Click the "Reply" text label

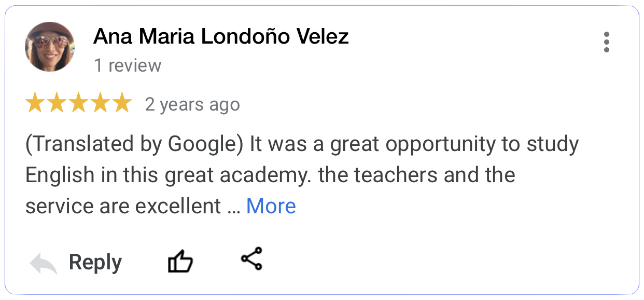coord(95,263)
